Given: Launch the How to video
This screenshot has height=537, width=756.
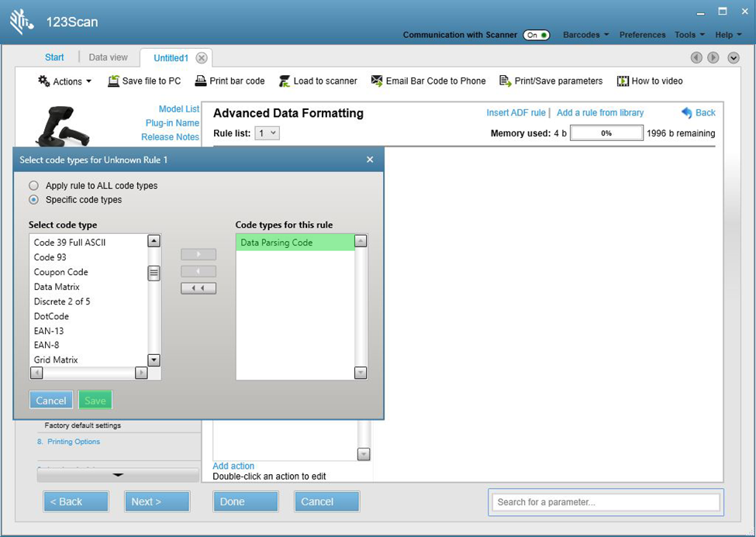Looking at the screenshot, I should (621, 81).
